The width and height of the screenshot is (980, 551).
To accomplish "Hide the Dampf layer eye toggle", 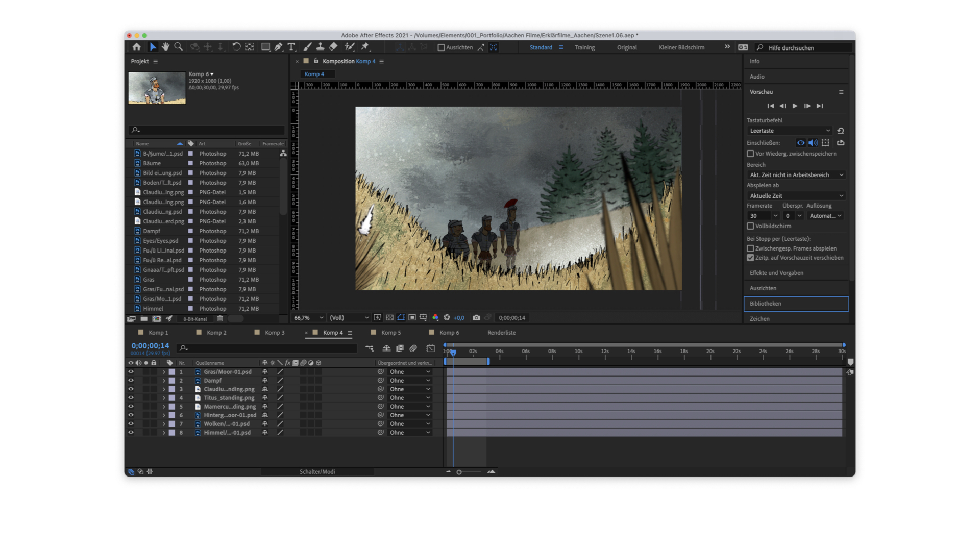I will pyautogui.click(x=131, y=381).
